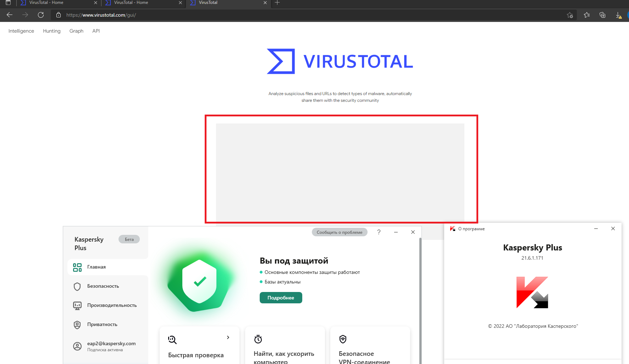This screenshot has height=364, width=629.
Task: Open the Производительность section
Action: pyautogui.click(x=112, y=305)
